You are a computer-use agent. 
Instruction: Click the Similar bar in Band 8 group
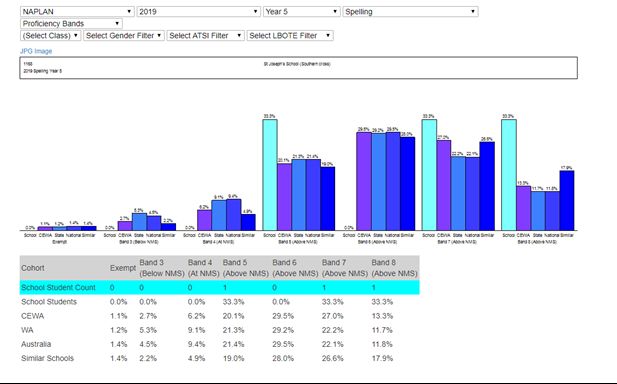pos(567,201)
